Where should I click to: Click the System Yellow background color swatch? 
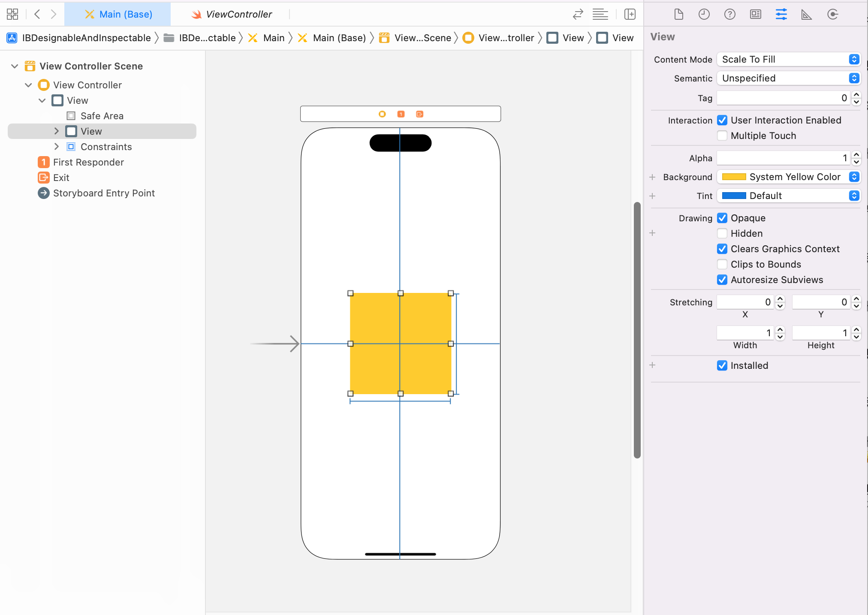[734, 177]
